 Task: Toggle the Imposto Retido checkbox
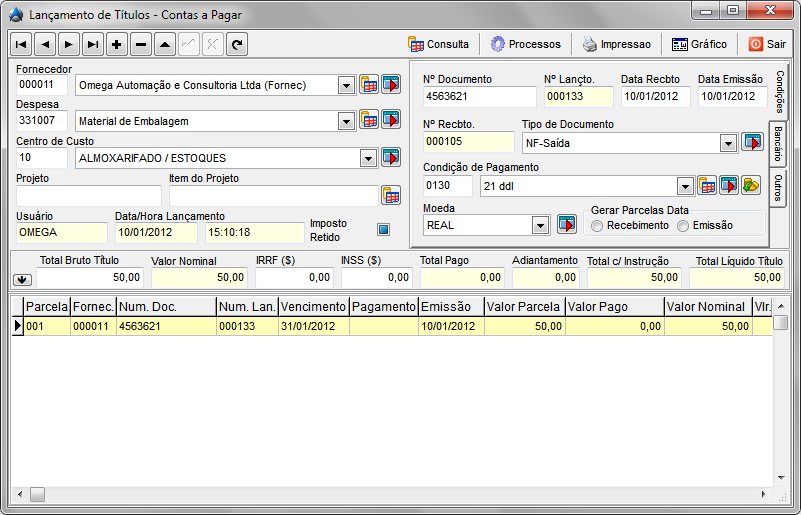[383, 229]
